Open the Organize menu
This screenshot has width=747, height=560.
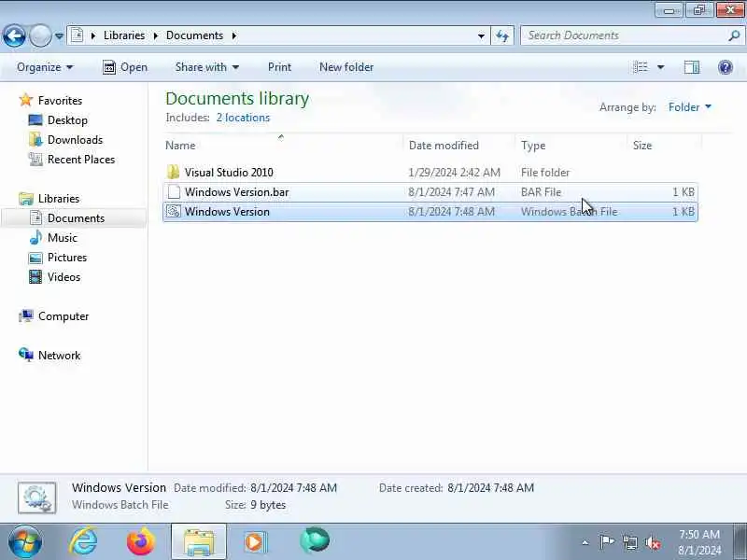coord(45,67)
